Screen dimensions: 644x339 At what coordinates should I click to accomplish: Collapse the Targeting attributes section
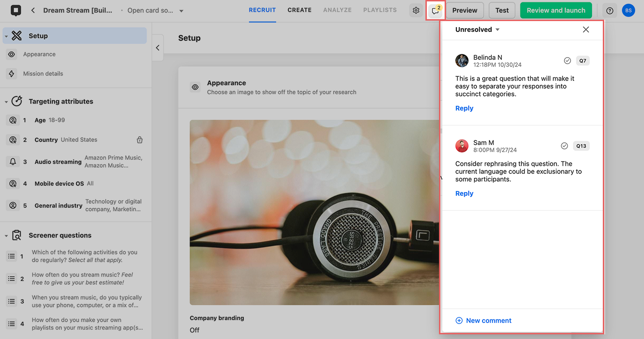click(x=6, y=102)
